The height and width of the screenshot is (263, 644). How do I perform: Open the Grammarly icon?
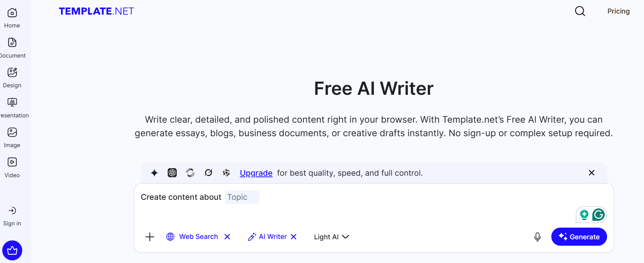pos(599,214)
